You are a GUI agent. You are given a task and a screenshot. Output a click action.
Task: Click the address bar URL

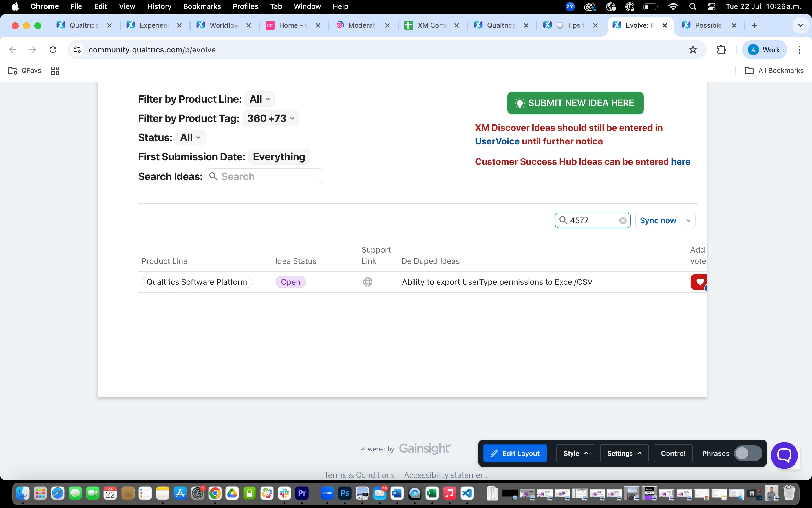[152, 50]
